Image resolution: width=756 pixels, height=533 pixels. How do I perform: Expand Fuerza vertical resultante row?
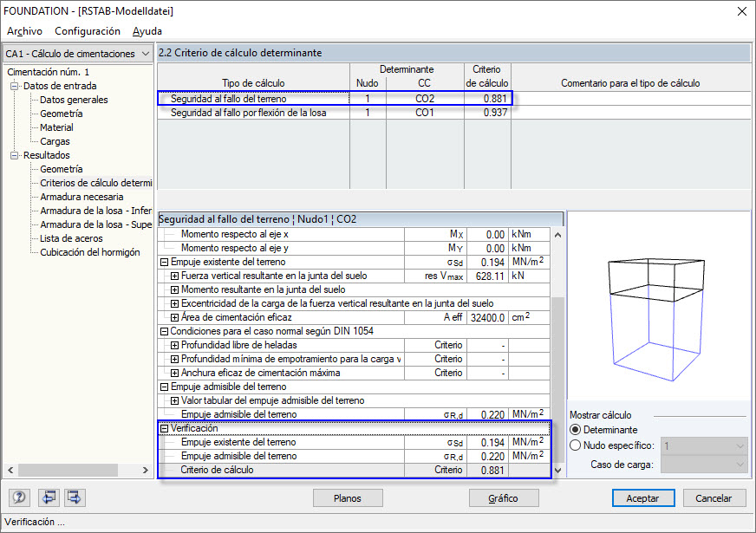tap(174, 276)
